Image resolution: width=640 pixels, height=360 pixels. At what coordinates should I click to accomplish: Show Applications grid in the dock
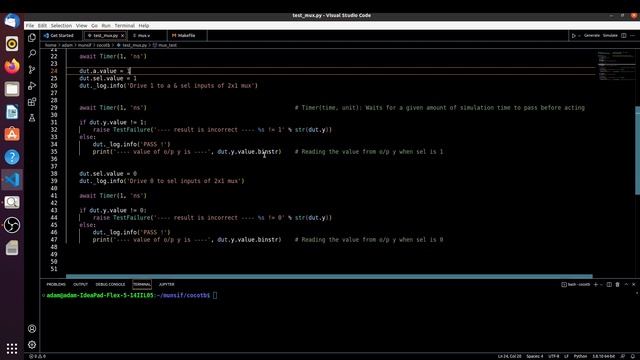pyautogui.click(x=12, y=348)
